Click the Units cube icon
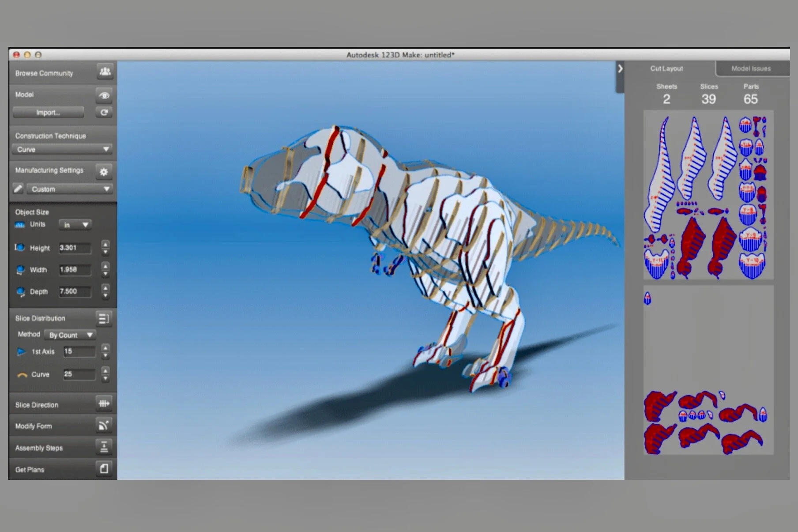The height and width of the screenshot is (532, 798). point(20,225)
